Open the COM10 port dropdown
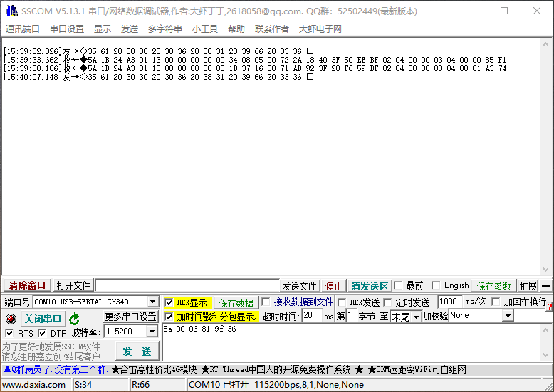 click(x=152, y=302)
